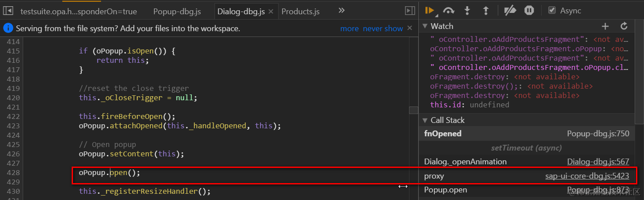
Task: Close the Dialog-dbg.js tab
Action: pos(270,12)
